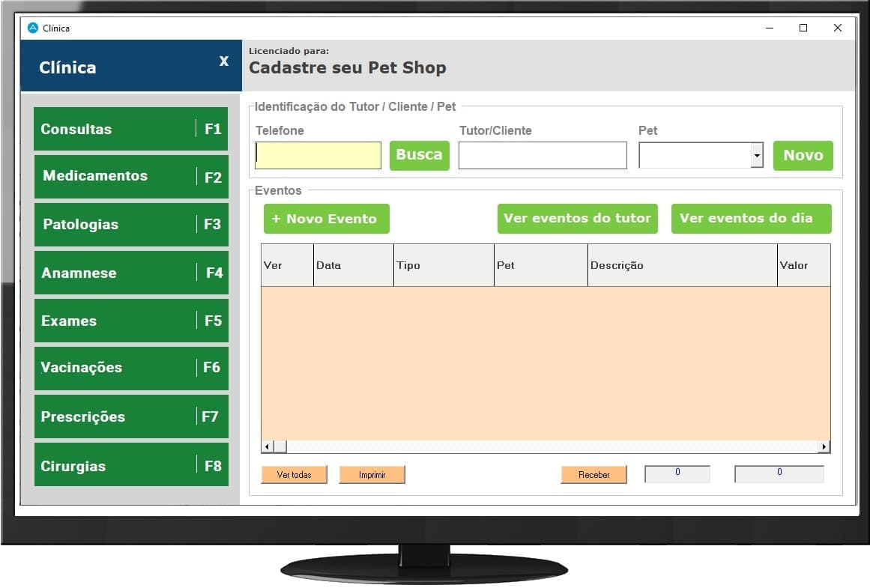The width and height of the screenshot is (870, 588).
Task: Close the Clínica side panel with X
Action: pos(223,61)
